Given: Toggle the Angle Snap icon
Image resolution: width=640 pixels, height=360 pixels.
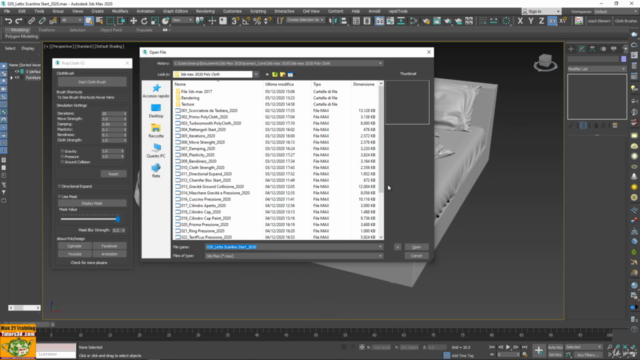Looking at the screenshot, I should pyautogui.click(x=246, y=21).
